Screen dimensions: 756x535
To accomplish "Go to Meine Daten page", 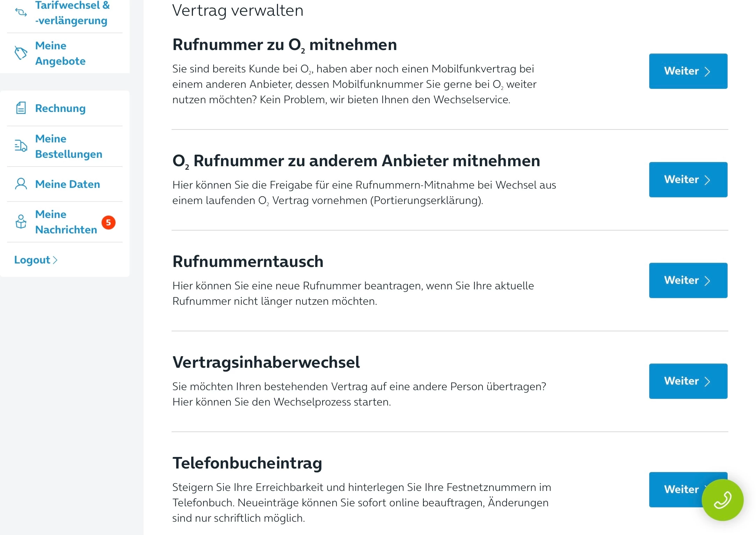I will (68, 184).
